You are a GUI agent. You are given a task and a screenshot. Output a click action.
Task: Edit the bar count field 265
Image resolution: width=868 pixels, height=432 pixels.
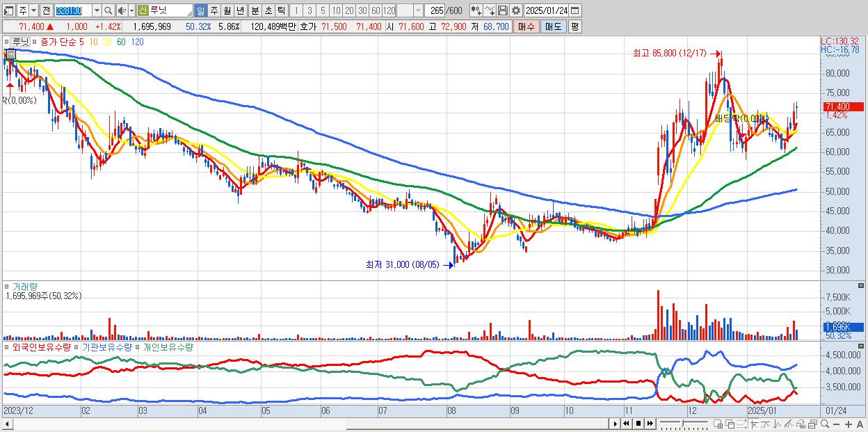pos(435,11)
